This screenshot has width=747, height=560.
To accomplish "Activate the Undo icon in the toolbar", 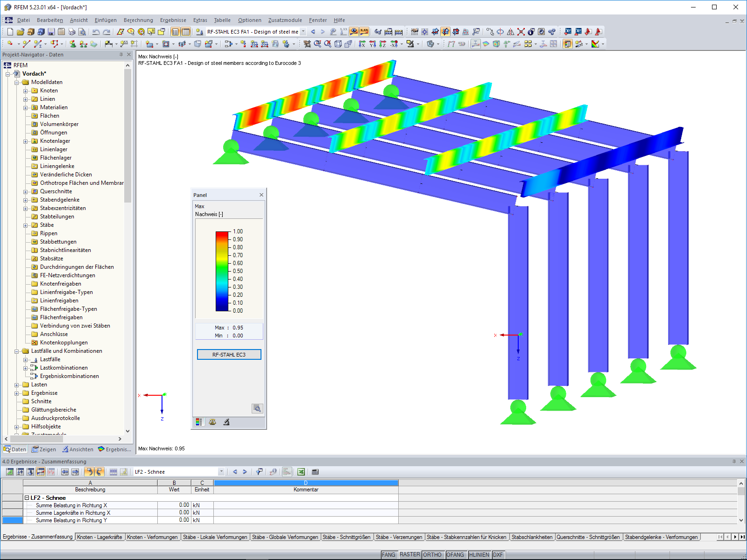I will click(96, 32).
